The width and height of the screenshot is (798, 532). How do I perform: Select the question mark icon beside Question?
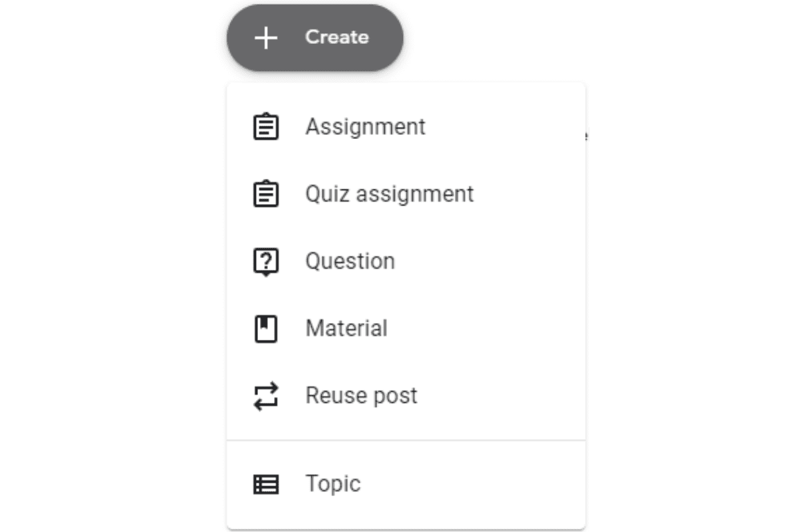coord(266,261)
